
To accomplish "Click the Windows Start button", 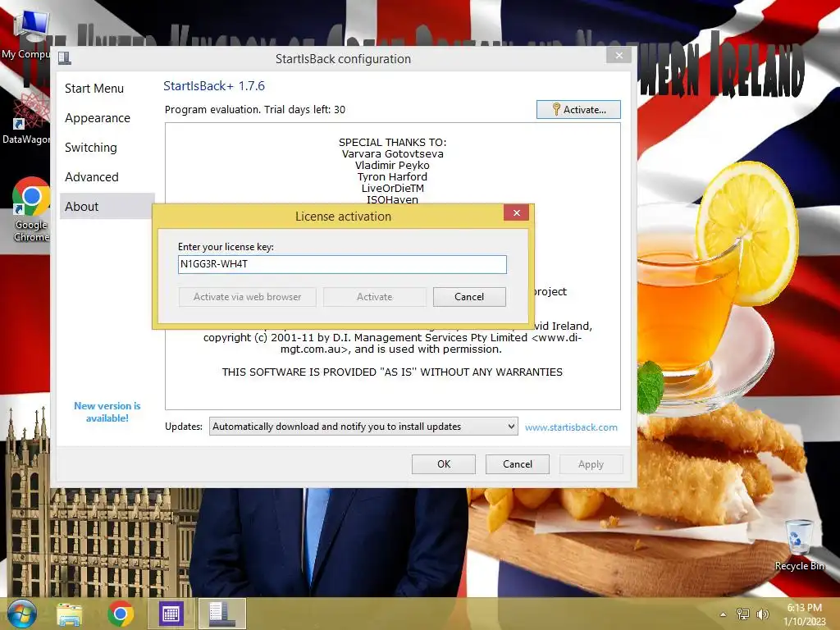I will click(22, 614).
